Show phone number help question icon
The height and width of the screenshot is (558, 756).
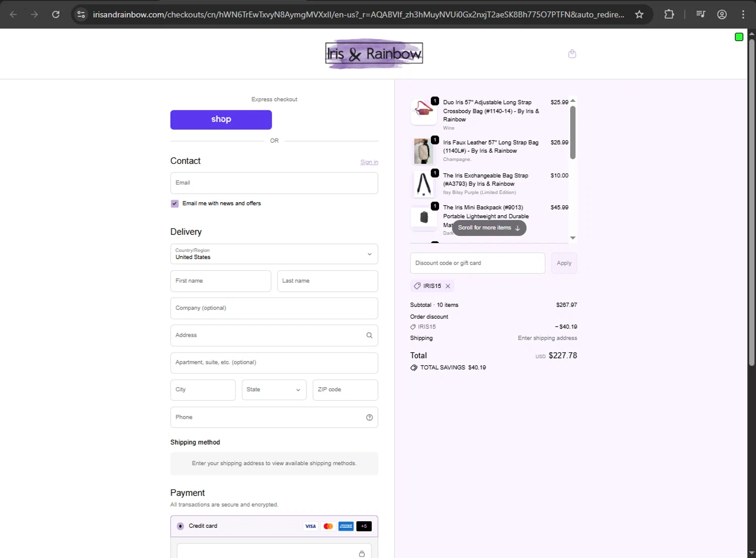click(369, 417)
